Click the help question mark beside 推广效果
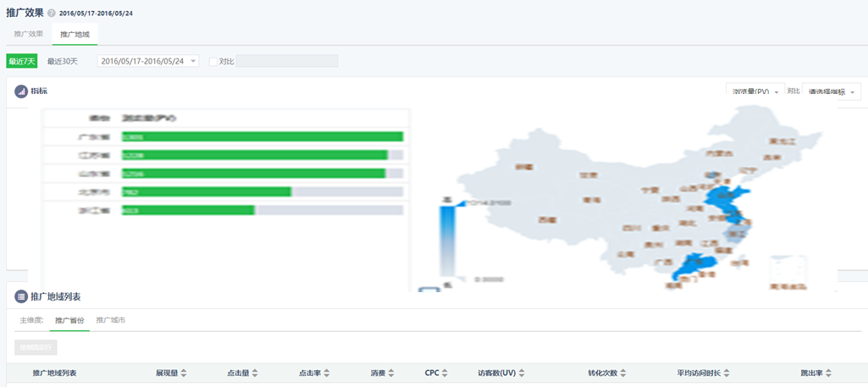 pyautogui.click(x=52, y=14)
